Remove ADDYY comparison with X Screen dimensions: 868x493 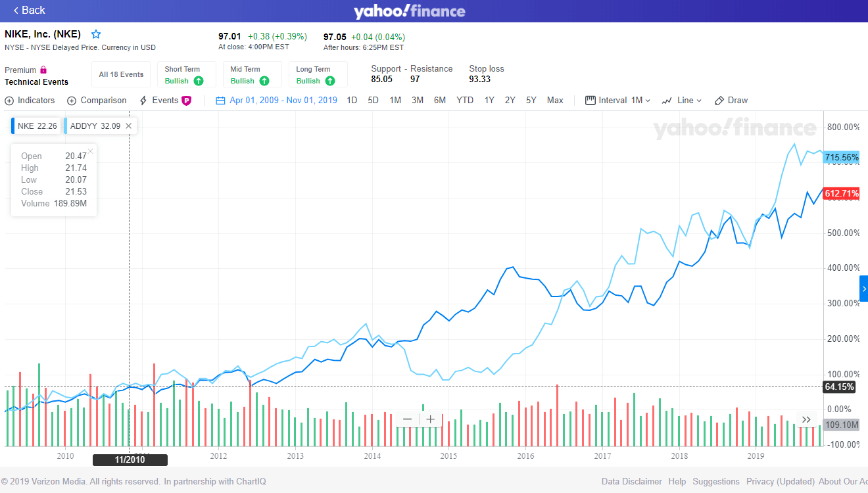(129, 126)
